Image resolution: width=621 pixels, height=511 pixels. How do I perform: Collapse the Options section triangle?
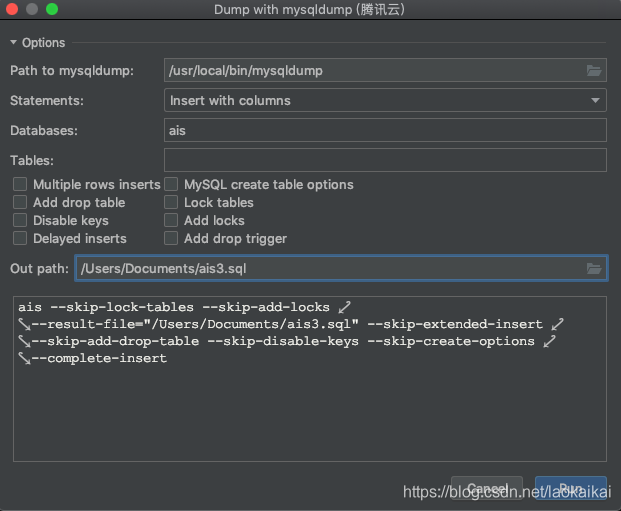point(14,43)
